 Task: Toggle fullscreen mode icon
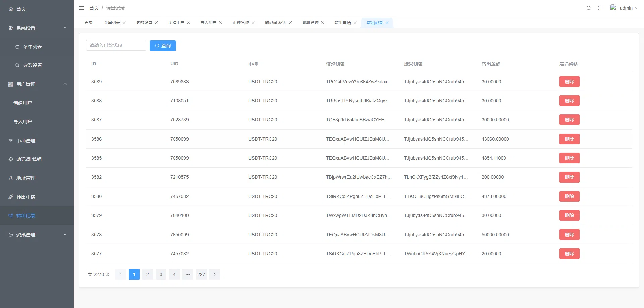tap(600, 8)
